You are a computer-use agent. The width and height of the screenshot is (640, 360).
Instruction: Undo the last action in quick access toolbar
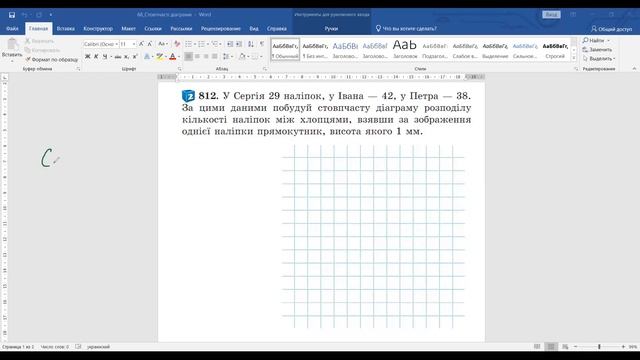tap(24, 15)
